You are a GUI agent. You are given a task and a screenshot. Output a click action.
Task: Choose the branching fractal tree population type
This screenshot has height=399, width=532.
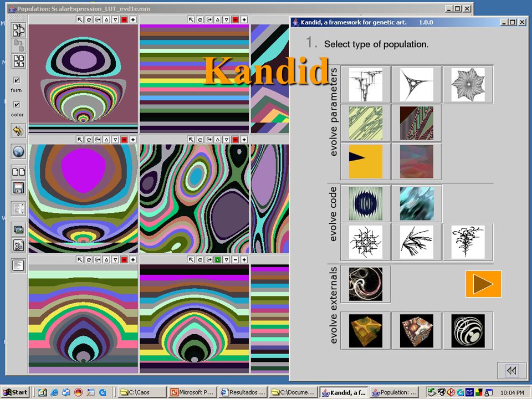pyautogui.click(x=365, y=84)
